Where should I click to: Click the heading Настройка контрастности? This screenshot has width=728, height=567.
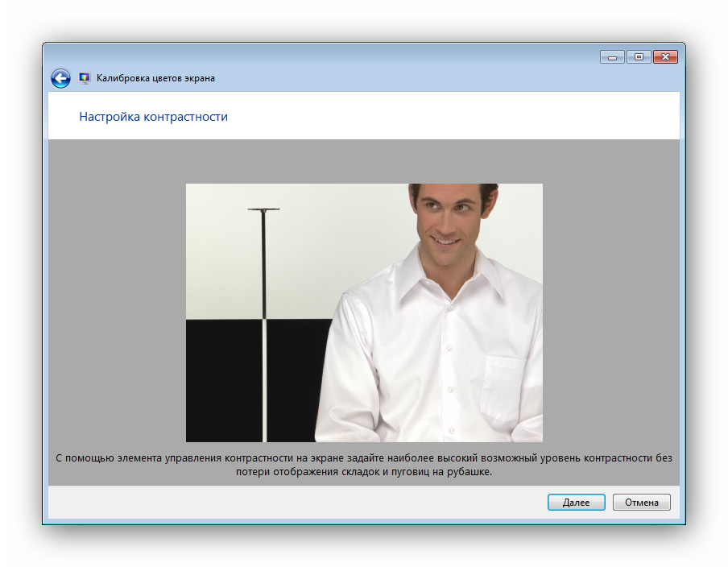153,117
